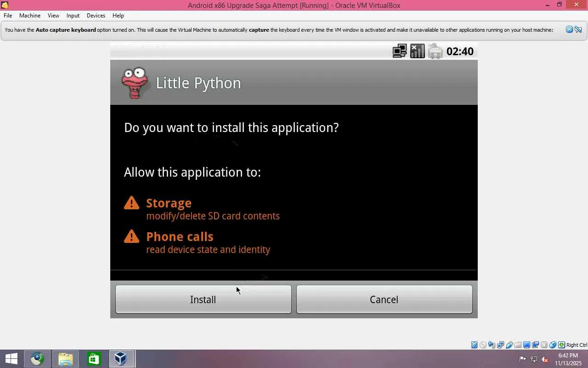The width and height of the screenshot is (588, 368).
Task: Click the VirtualBox taskbar icon
Action: (x=121, y=359)
